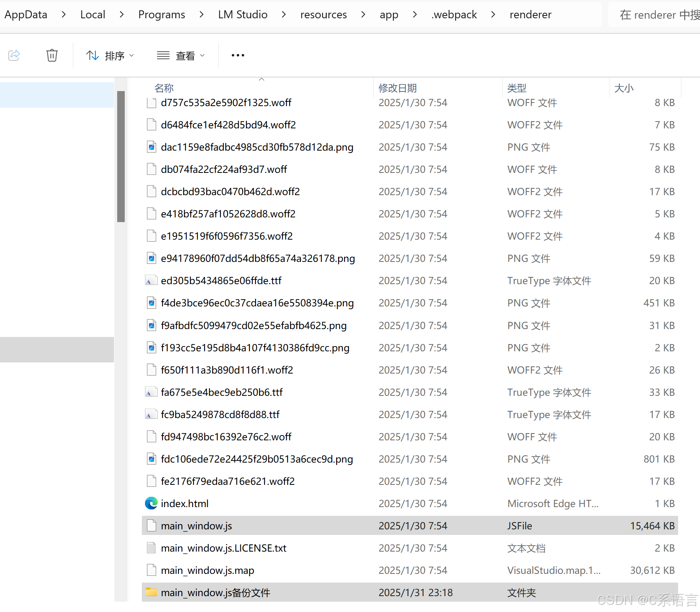
Task: Click the Share icon in the toolbar
Action: pyautogui.click(x=14, y=55)
